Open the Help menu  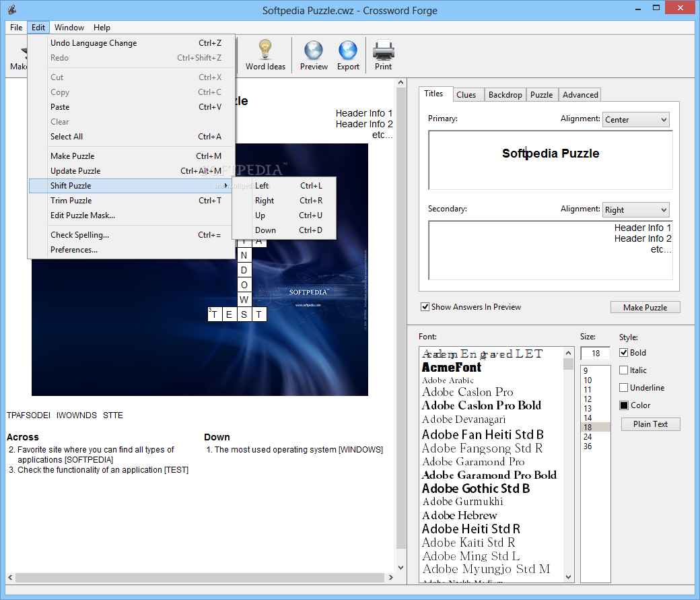(102, 27)
